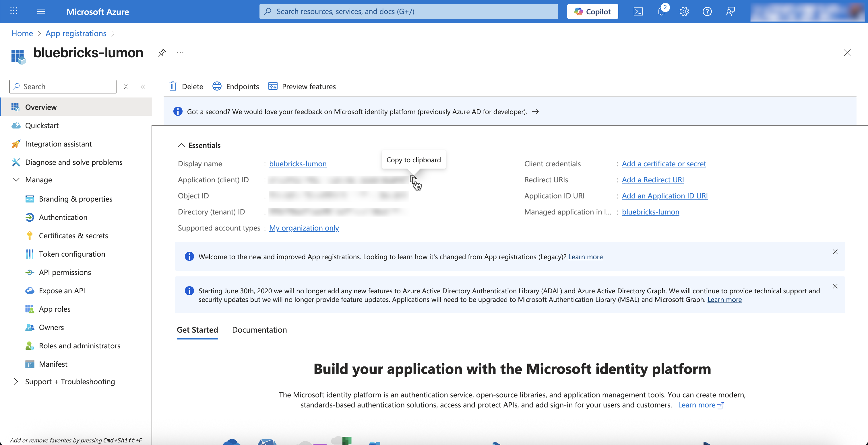Open the notifications bell
868x445 pixels.
coord(661,12)
